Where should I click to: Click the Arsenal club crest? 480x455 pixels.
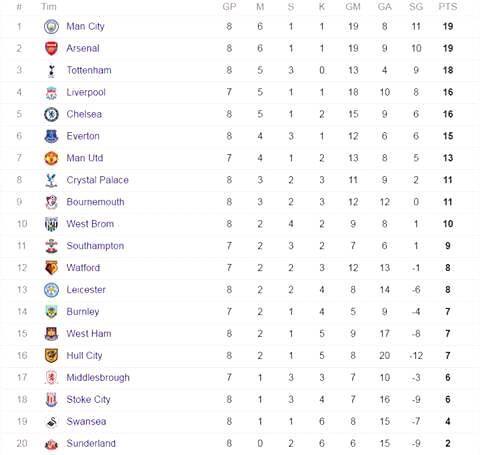click(51, 48)
